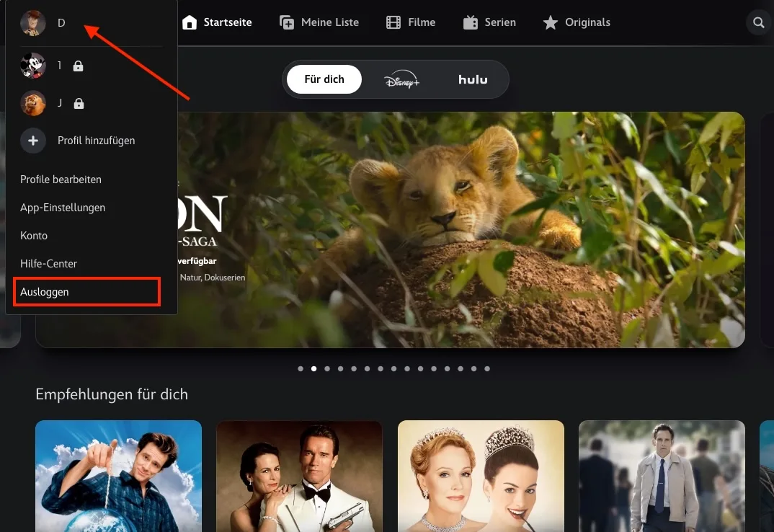This screenshot has width=774, height=532.
Task: Select profile name D
Action: click(61, 23)
